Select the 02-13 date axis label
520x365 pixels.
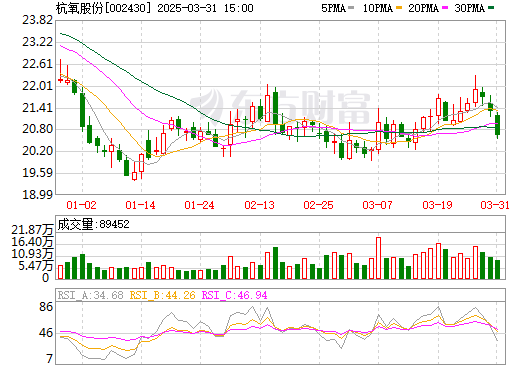[x=259, y=205]
